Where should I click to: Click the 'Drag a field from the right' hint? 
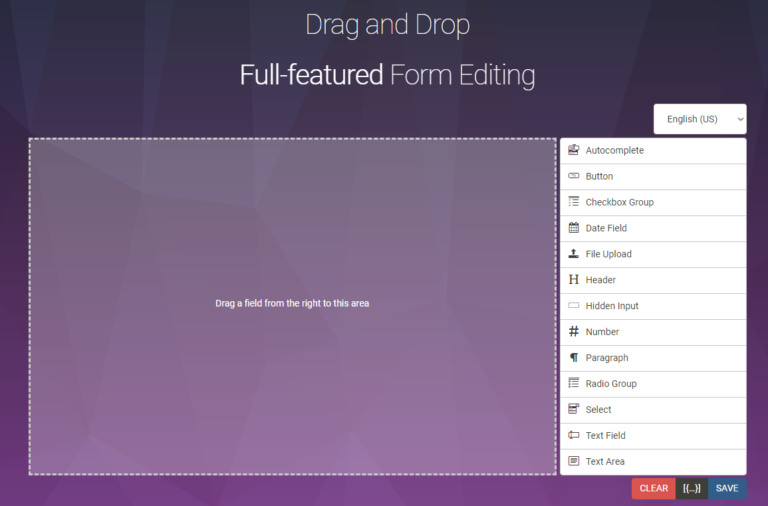pyautogui.click(x=292, y=303)
